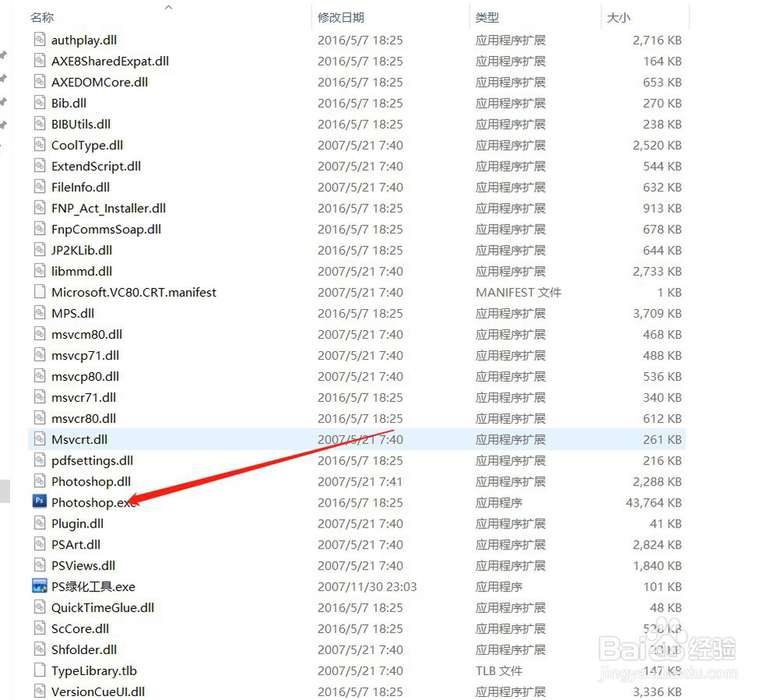This screenshot has height=700, width=780.
Task: Sort files by the 类型 column header
Action: pyautogui.click(x=487, y=17)
